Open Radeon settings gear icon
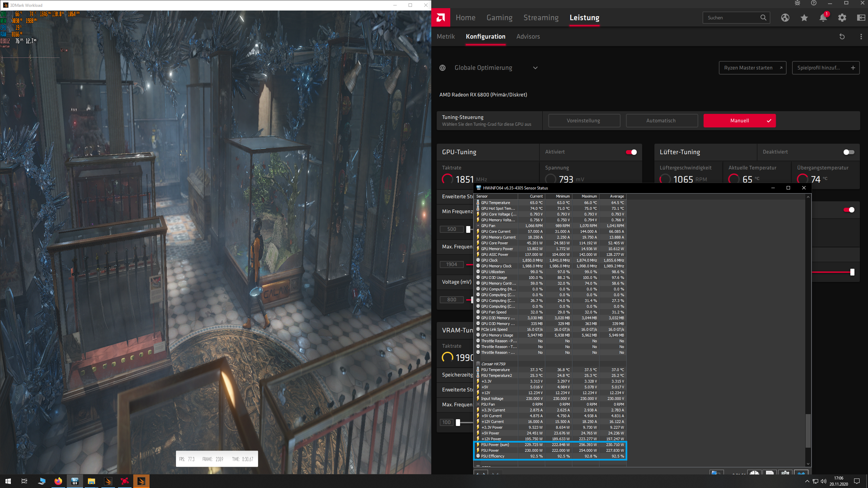 click(842, 18)
